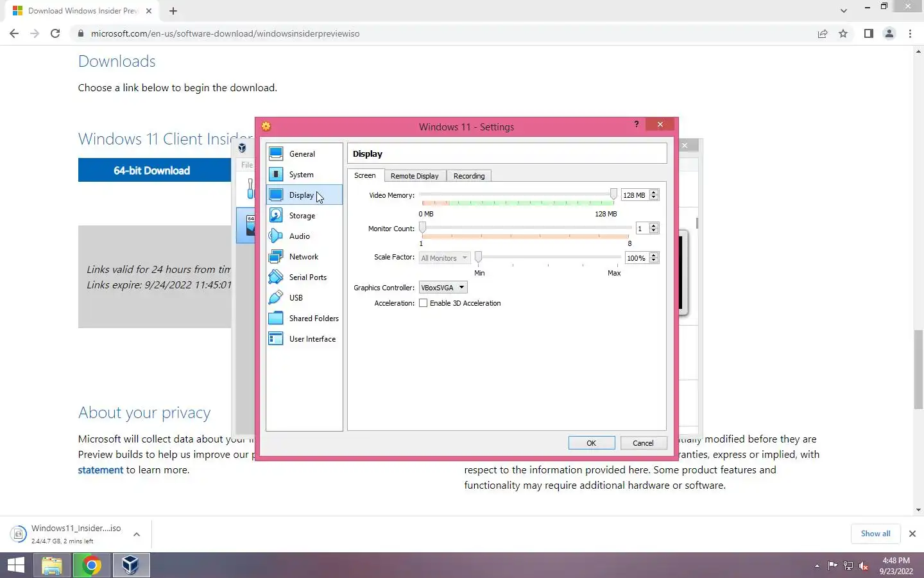The height and width of the screenshot is (578, 924).
Task: Go back with the browser back arrow
Action: [x=14, y=33]
